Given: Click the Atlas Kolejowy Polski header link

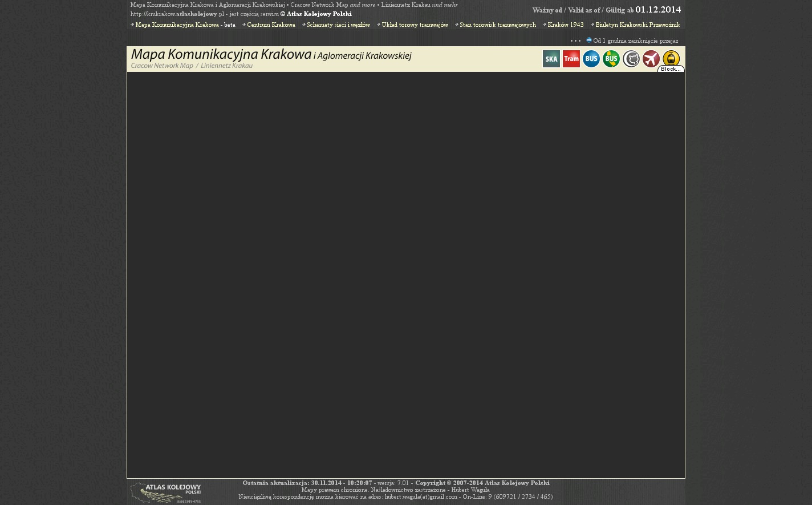Looking at the screenshot, I should tap(319, 14).
